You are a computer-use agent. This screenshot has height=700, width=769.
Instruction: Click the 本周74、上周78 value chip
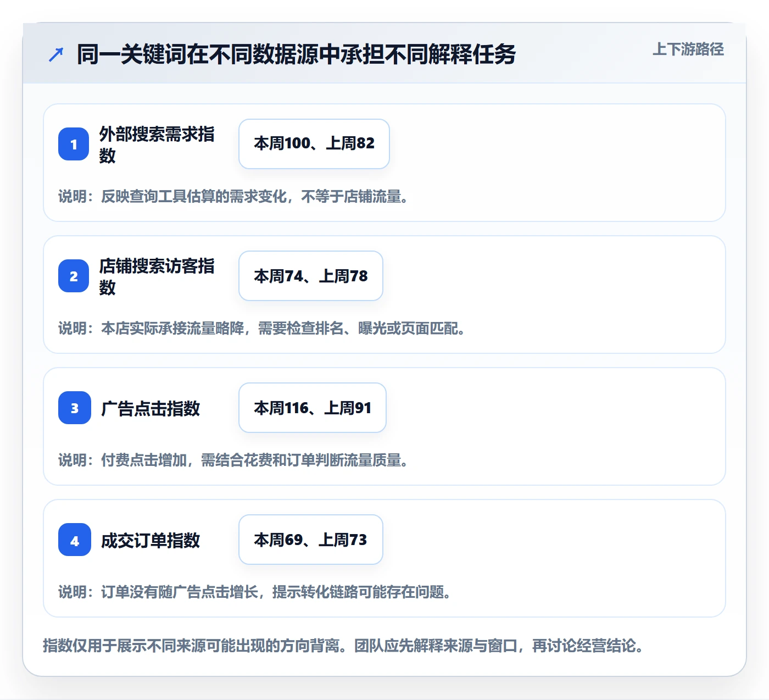pos(311,276)
